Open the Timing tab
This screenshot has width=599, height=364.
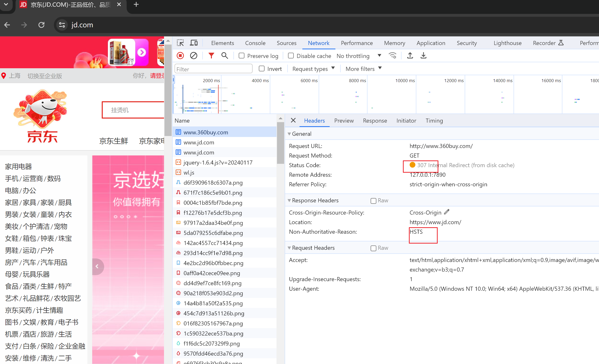tap(434, 121)
